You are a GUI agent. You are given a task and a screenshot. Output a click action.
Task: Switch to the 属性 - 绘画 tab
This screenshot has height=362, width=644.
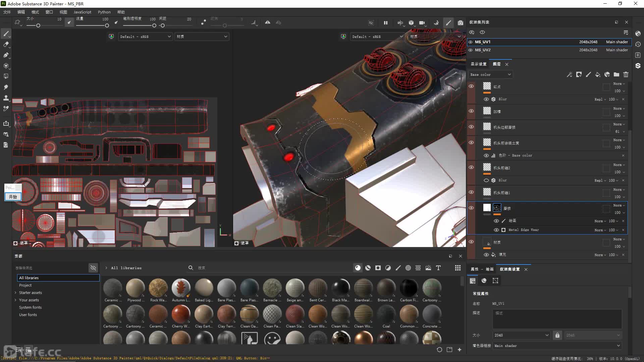click(x=482, y=269)
